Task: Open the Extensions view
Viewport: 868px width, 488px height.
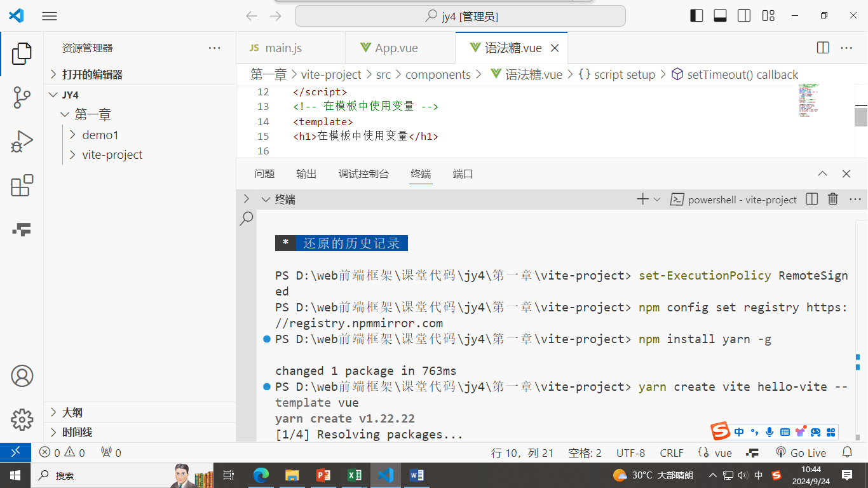Action: (x=22, y=186)
